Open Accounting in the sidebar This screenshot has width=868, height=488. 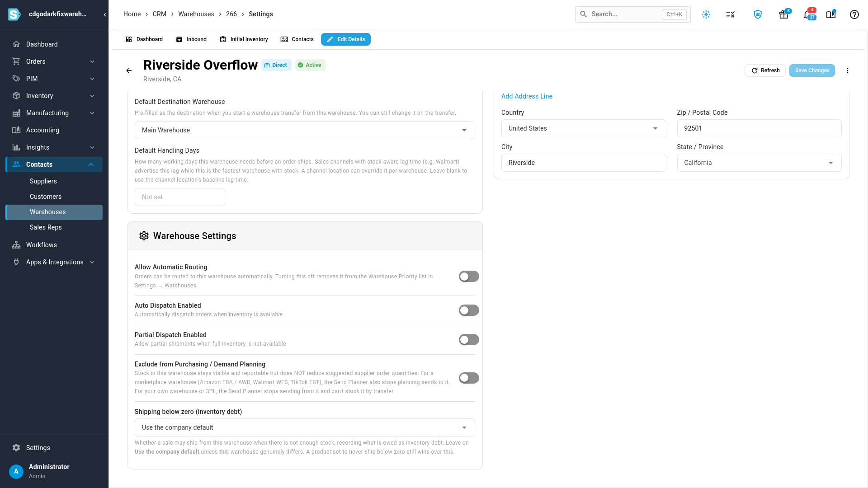54,130
